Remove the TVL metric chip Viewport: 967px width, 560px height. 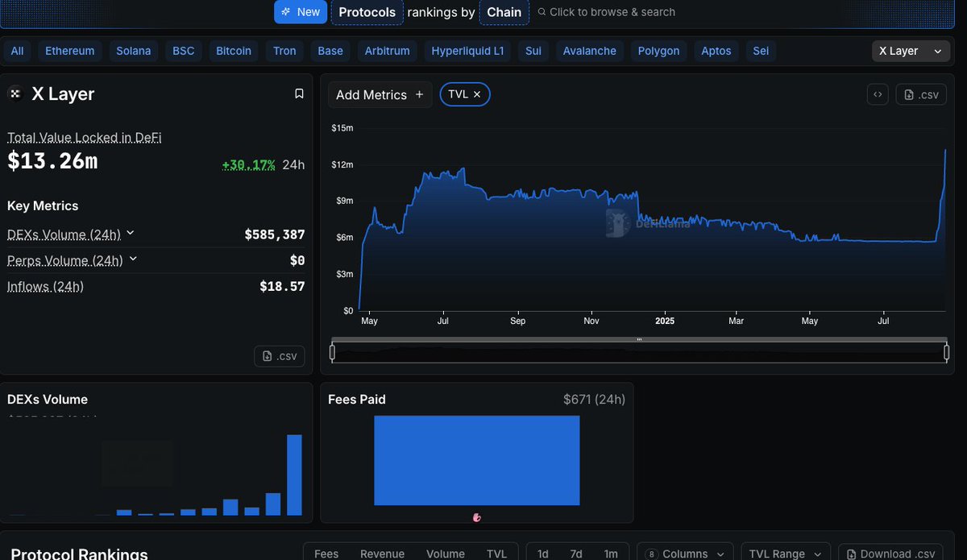point(477,94)
